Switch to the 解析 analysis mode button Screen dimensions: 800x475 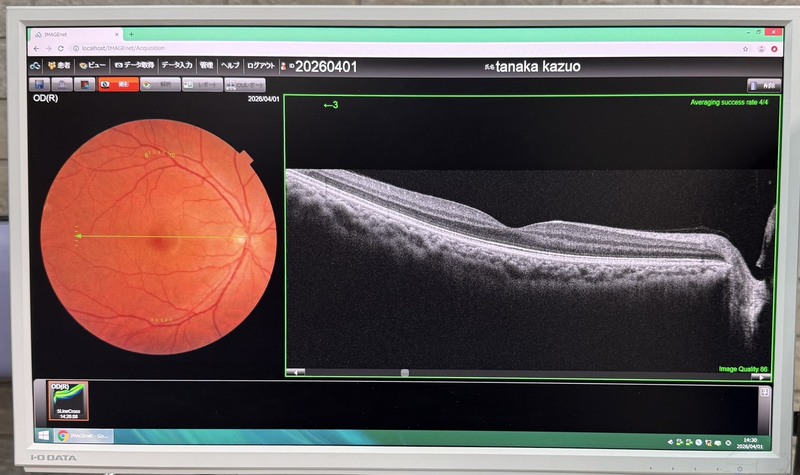click(158, 86)
